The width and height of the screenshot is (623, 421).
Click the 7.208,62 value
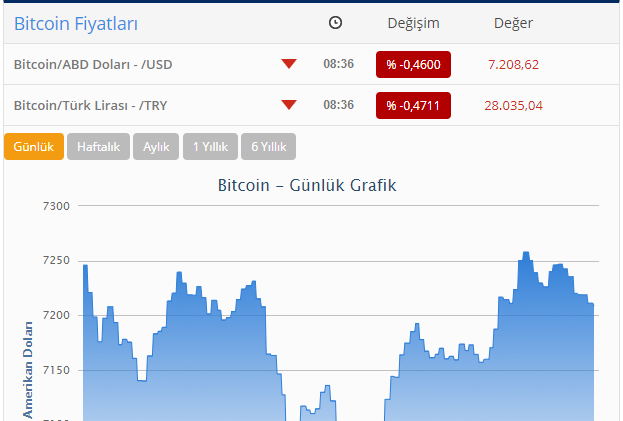(x=513, y=64)
